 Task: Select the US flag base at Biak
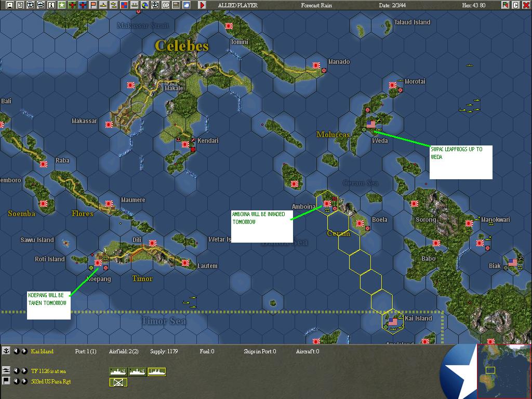513,262
